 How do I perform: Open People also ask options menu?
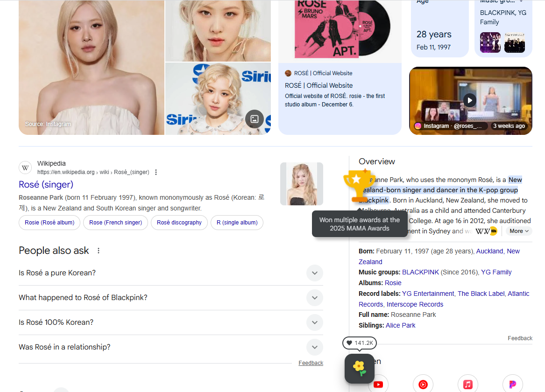tap(99, 251)
